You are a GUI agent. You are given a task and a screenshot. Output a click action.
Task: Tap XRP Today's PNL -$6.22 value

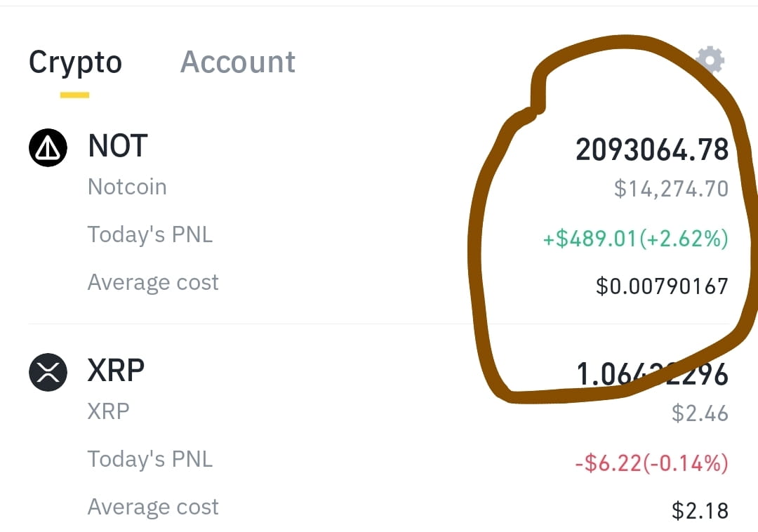[651, 463]
